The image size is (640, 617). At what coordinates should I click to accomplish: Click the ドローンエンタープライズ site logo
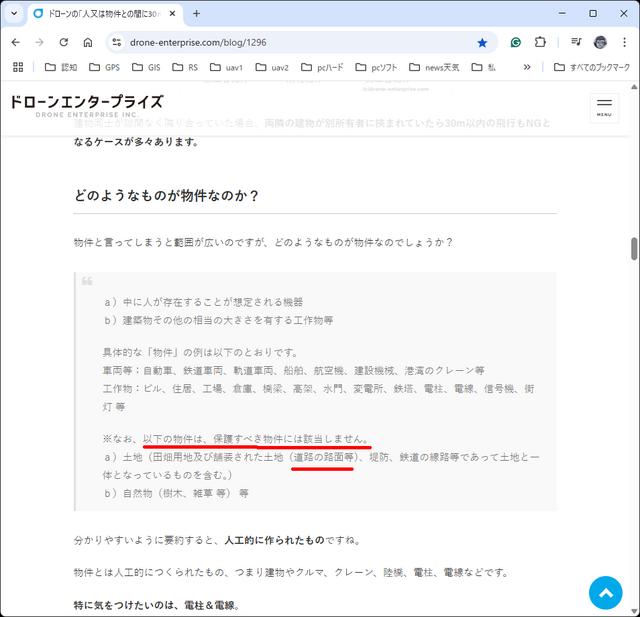click(85, 106)
